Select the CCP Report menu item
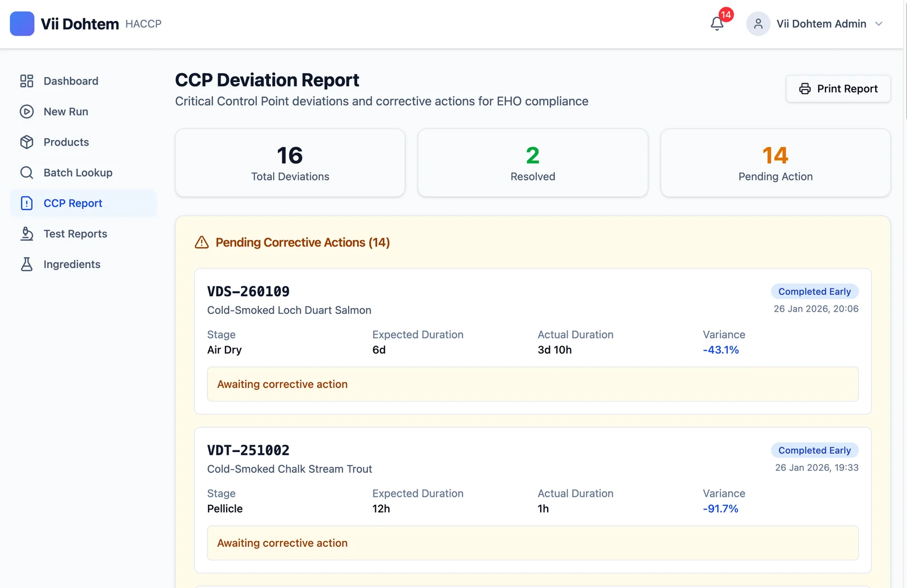The height and width of the screenshot is (588, 907). click(x=83, y=203)
